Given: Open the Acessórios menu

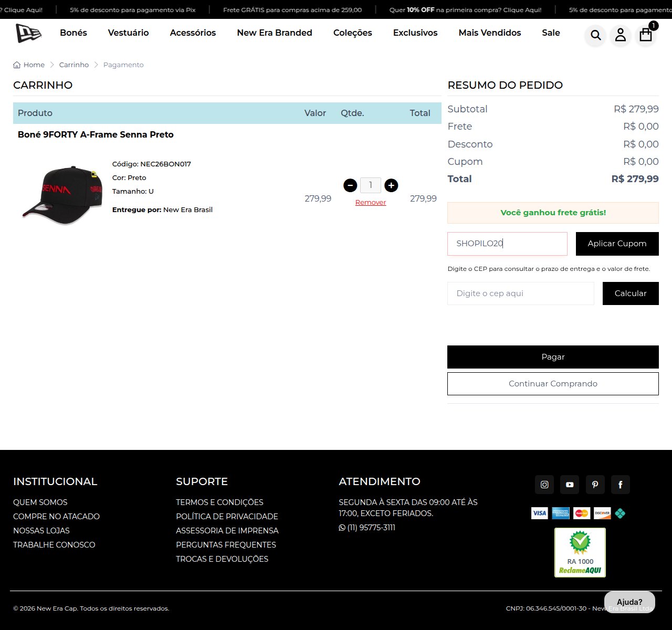Looking at the screenshot, I should click(193, 33).
